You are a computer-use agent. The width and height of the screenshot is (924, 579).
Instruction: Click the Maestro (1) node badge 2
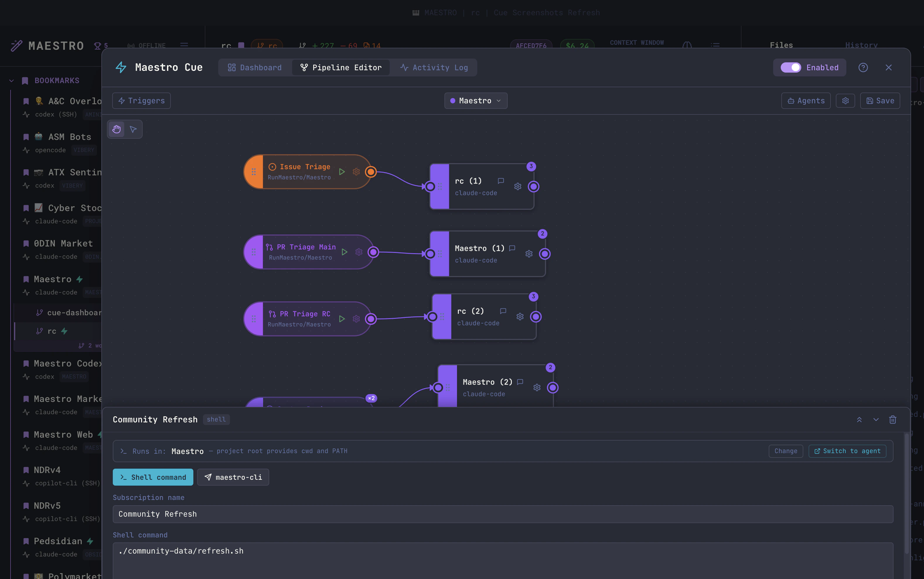[x=542, y=234]
